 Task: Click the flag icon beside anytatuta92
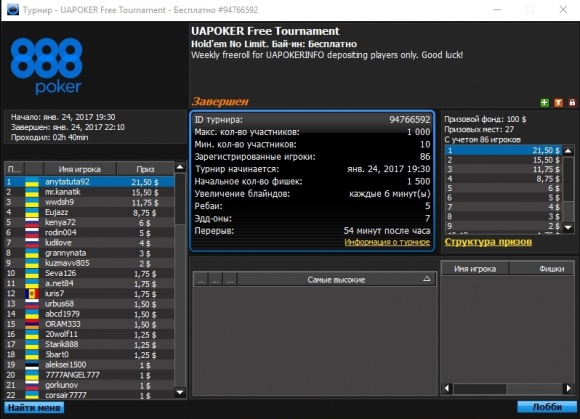tap(32, 182)
